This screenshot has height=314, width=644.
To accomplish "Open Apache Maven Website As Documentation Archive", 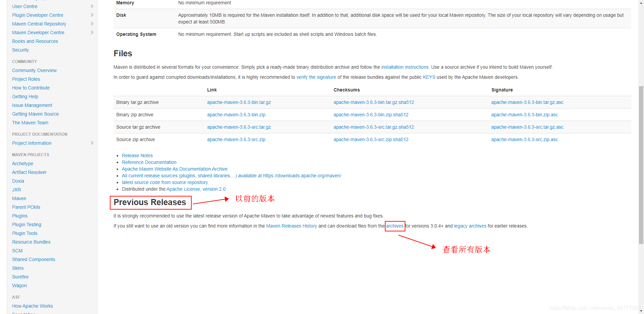I will [174, 169].
